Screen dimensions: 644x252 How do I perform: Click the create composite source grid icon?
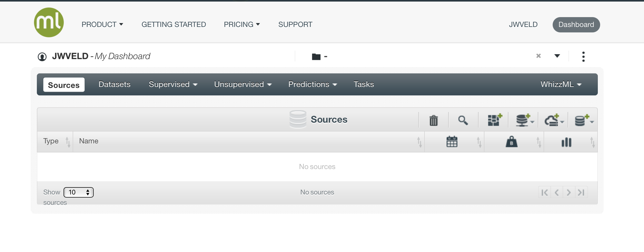tap(495, 120)
